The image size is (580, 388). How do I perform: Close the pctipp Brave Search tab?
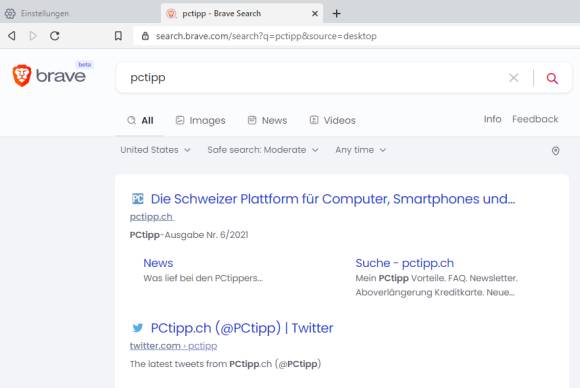(x=315, y=14)
